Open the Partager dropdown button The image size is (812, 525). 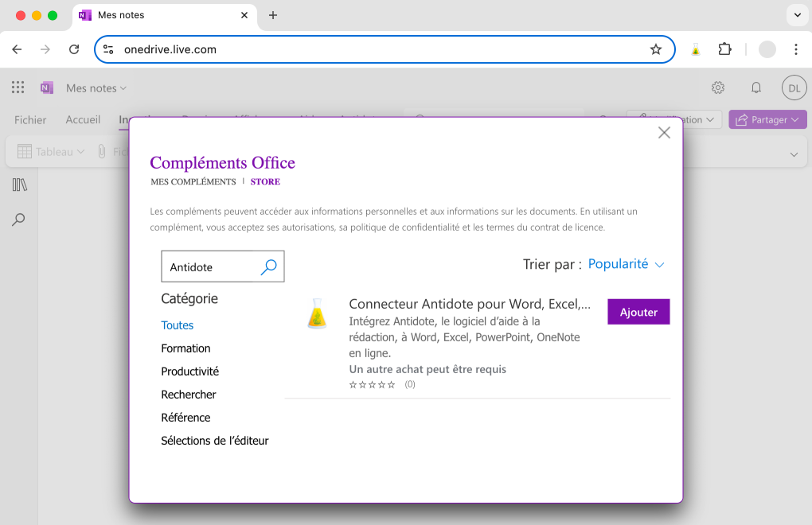[767, 120]
